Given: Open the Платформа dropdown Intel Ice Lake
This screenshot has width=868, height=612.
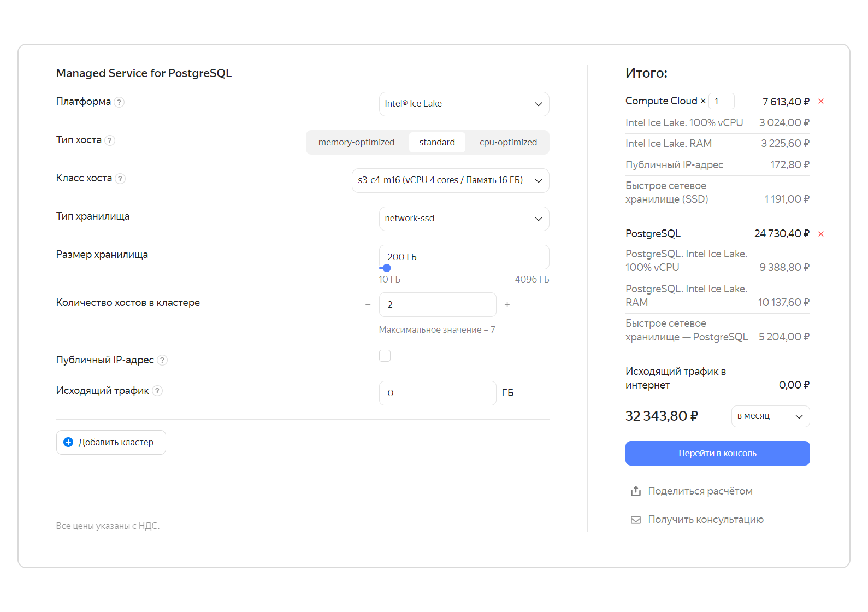Looking at the screenshot, I should click(464, 104).
